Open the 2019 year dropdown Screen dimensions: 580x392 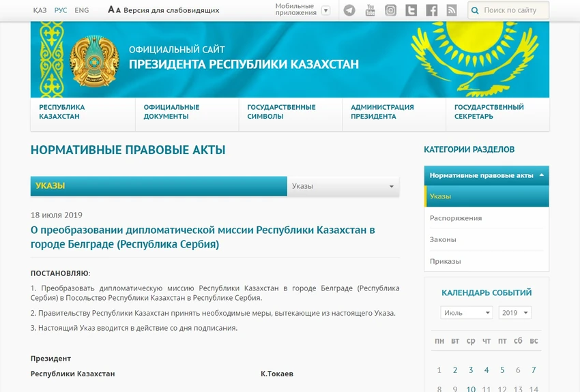click(515, 312)
